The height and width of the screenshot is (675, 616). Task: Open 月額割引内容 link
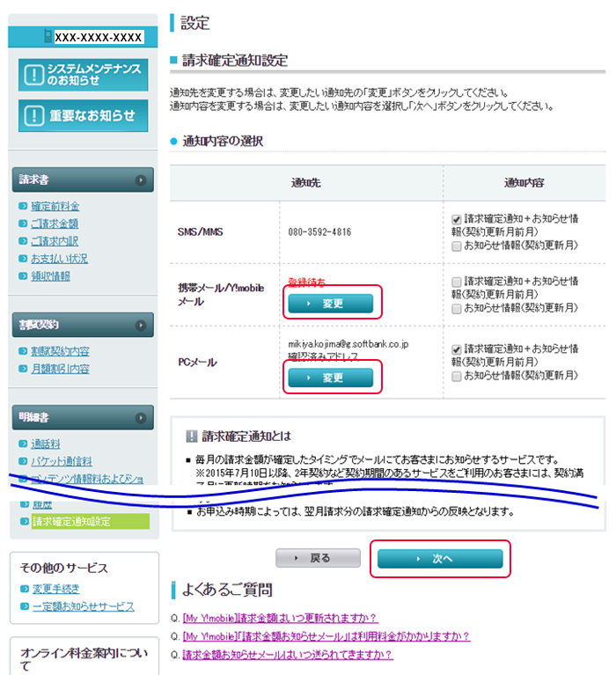pos(60,369)
